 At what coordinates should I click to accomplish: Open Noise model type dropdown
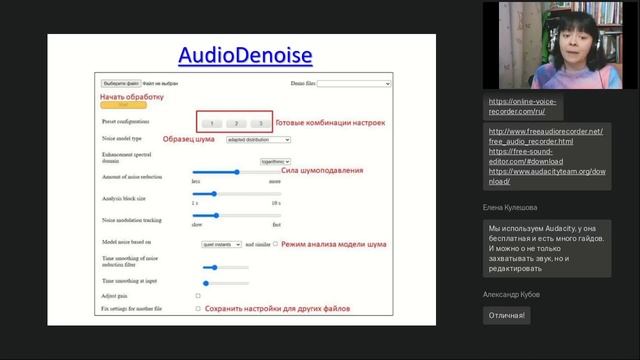pyautogui.click(x=258, y=140)
